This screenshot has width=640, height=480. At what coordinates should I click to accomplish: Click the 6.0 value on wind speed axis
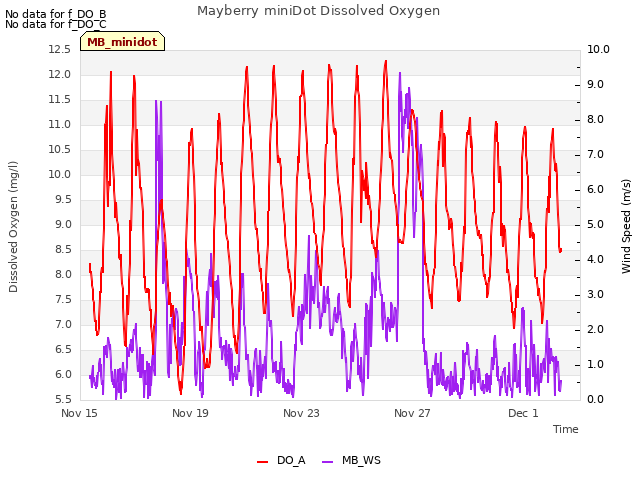(595, 189)
